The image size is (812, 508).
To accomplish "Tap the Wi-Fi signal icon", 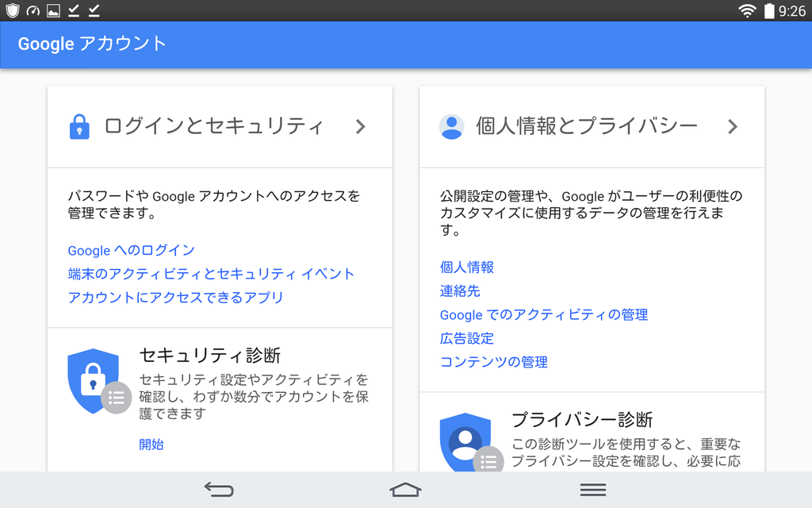I will 747,10.
